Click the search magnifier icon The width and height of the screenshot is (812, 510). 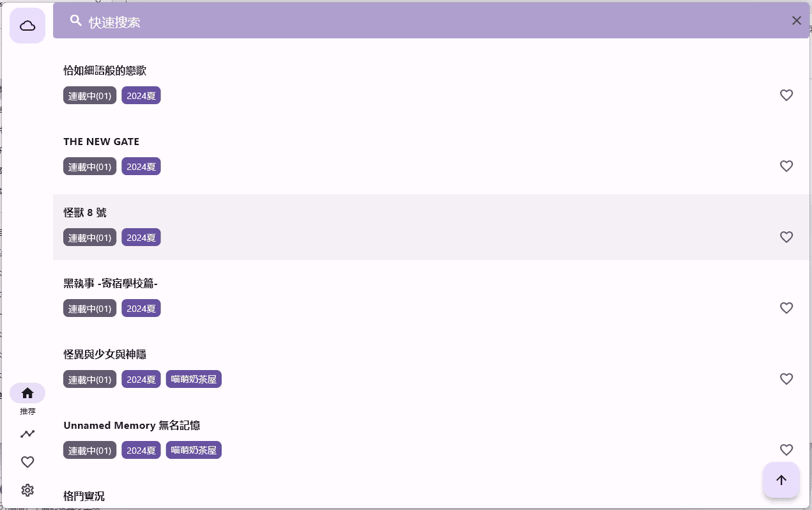(76, 20)
